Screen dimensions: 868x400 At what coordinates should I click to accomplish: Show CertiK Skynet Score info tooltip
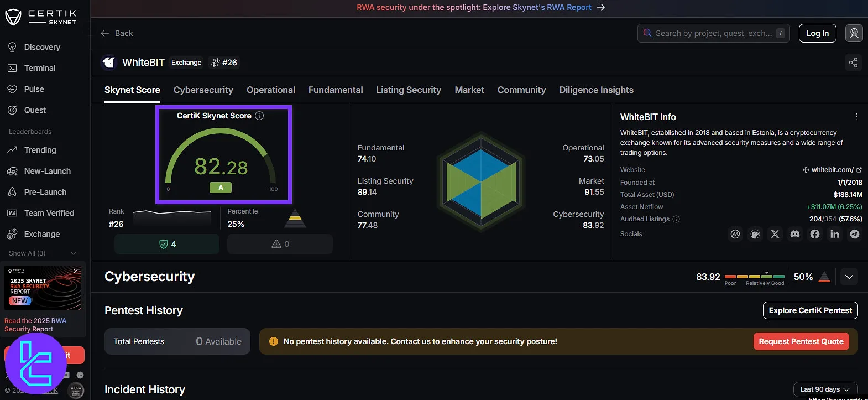point(259,116)
